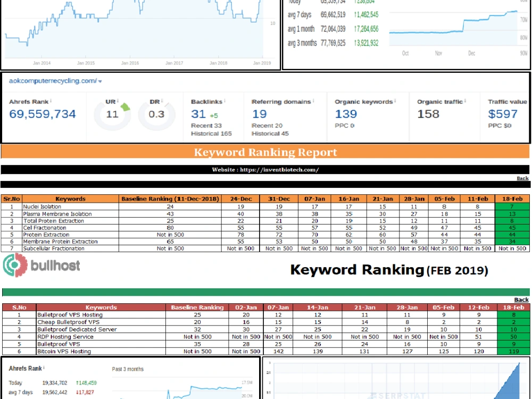Select the 'Cheap Bulletproof VPS' keyword cell
The width and height of the screenshot is (532, 399).
101,322
